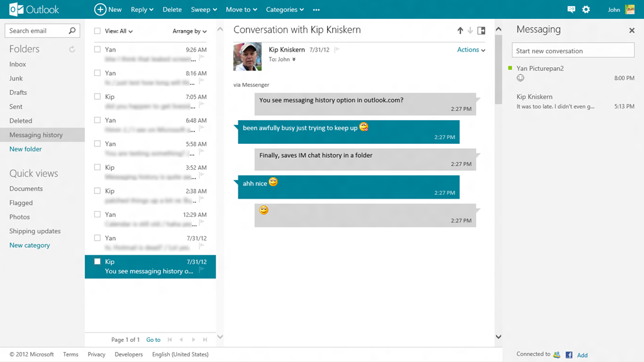
Task: Click the Start new conversation field
Action: (x=573, y=51)
